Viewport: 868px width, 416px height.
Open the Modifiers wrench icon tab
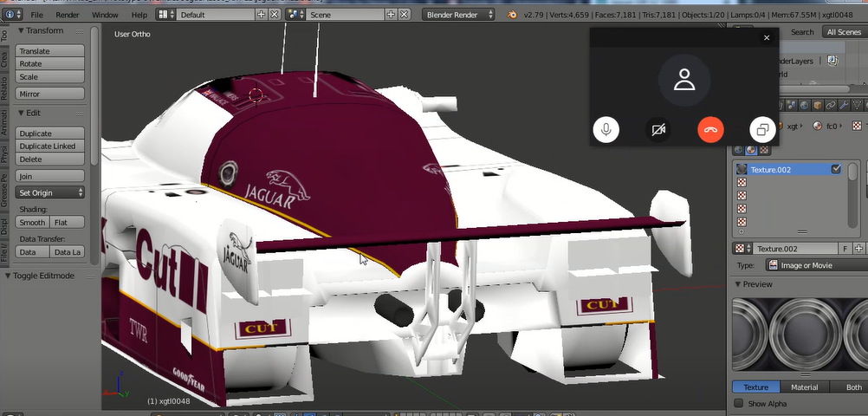(x=845, y=105)
